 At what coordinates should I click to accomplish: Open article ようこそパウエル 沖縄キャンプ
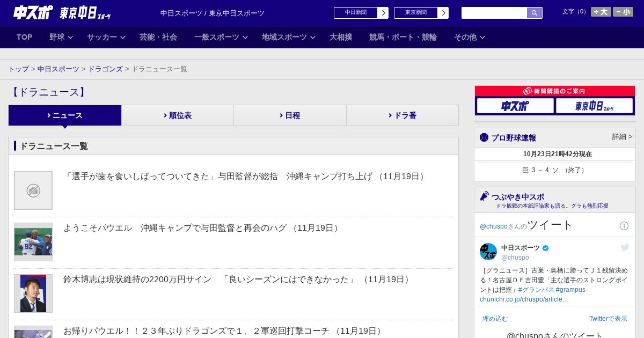202,228
